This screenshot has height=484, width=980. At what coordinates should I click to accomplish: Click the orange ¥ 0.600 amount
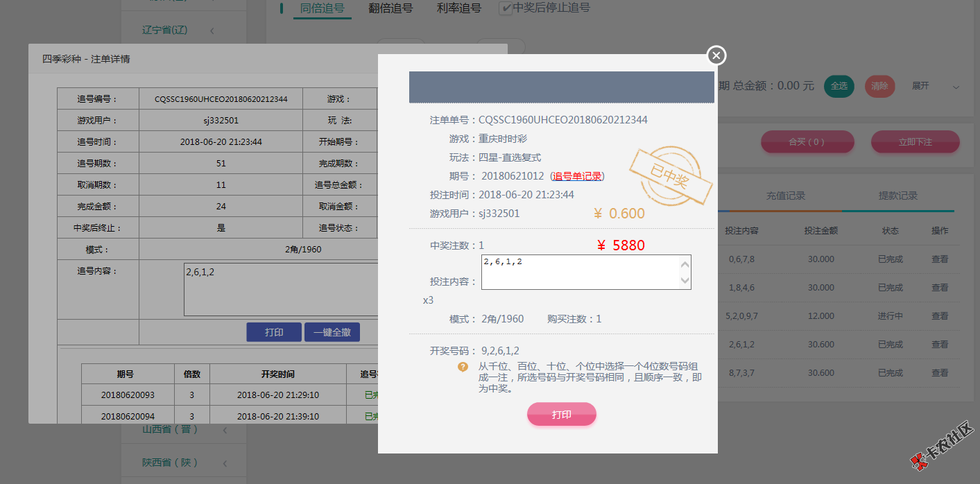(619, 214)
